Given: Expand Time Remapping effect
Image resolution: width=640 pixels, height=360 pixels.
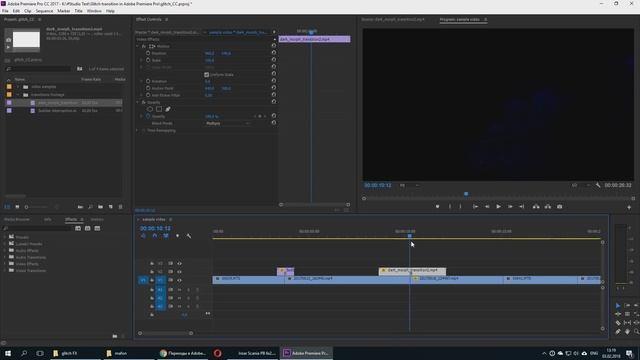Looking at the screenshot, I should click(138, 131).
